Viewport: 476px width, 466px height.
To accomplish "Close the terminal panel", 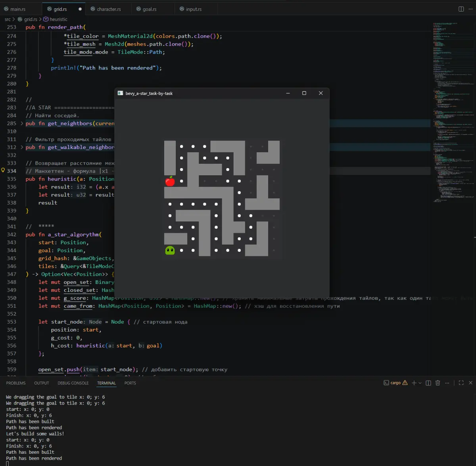I will 470,383.
